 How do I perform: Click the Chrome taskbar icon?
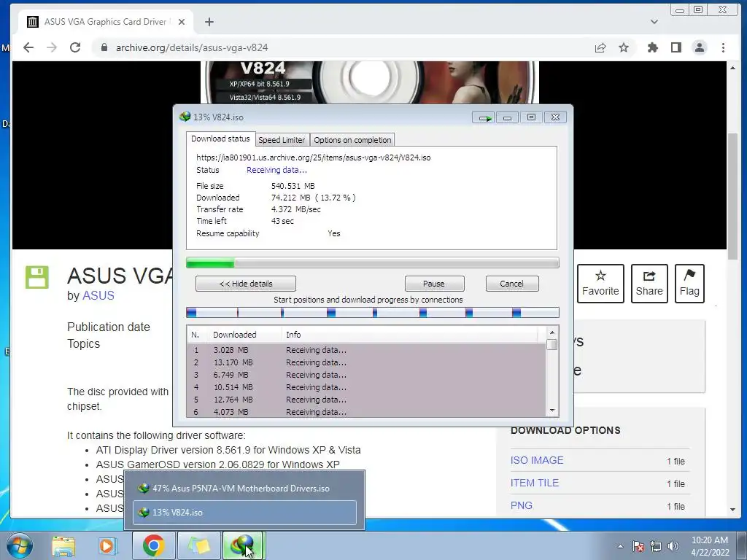coord(153,545)
